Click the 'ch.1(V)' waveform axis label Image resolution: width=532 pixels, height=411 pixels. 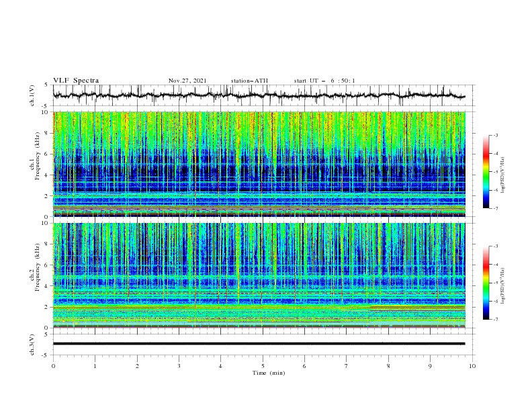tap(32, 95)
